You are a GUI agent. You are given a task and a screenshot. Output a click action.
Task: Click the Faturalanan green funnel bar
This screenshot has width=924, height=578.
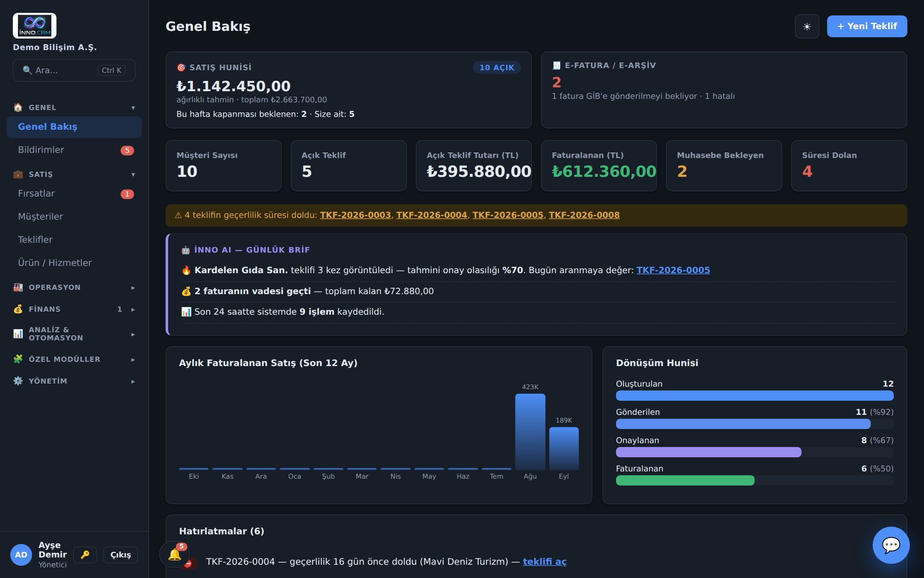pos(685,480)
